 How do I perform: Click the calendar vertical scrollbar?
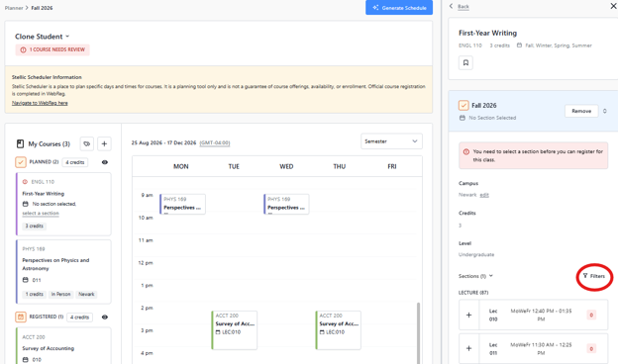pos(418,333)
